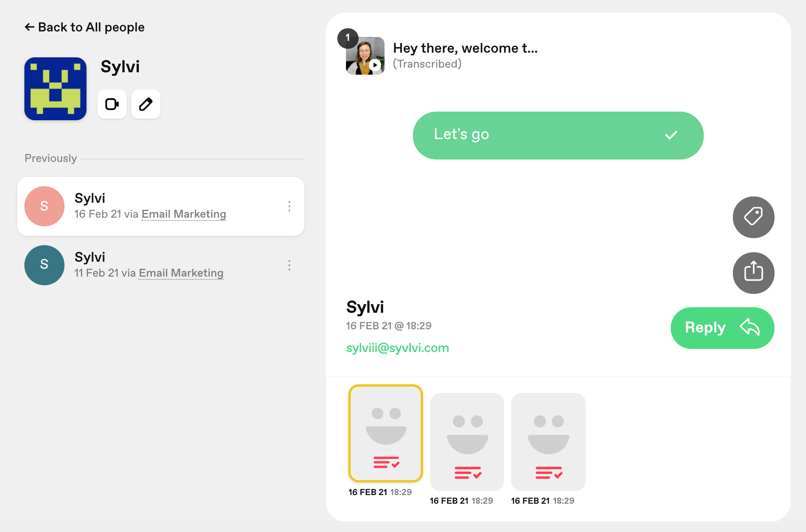Select the highlighted first response thumbnail
Viewport: 806px width, 532px height.
tap(386, 433)
